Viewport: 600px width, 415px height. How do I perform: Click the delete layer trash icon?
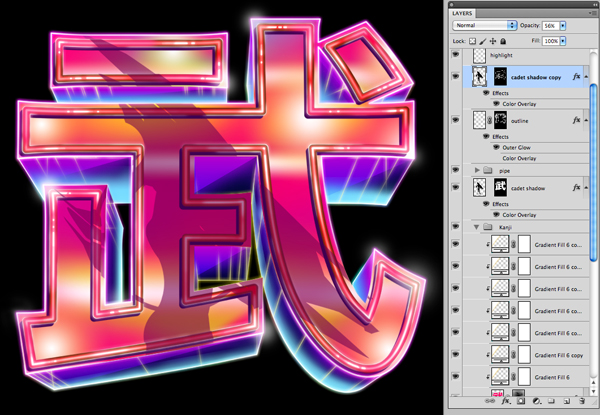coord(582,401)
